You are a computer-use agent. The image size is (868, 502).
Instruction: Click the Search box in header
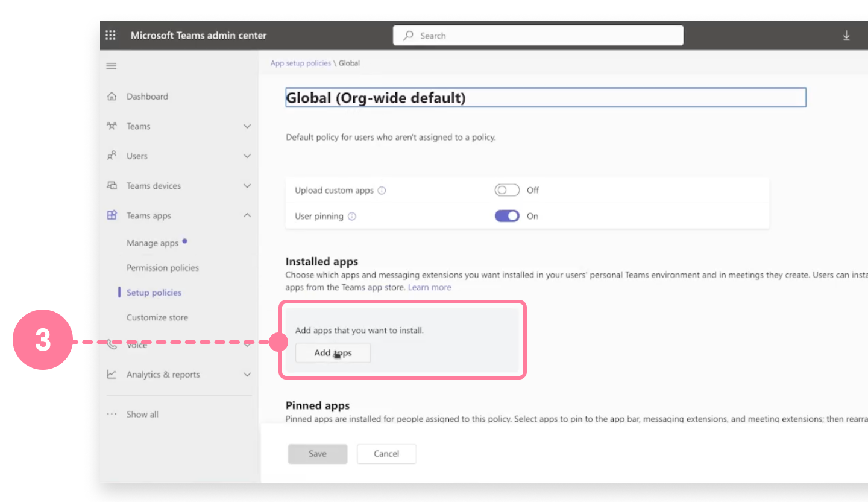click(538, 36)
